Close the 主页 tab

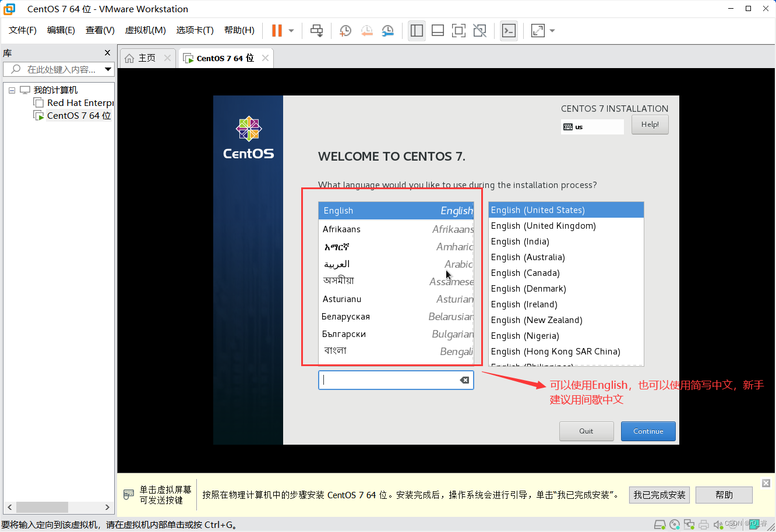(x=168, y=58)
